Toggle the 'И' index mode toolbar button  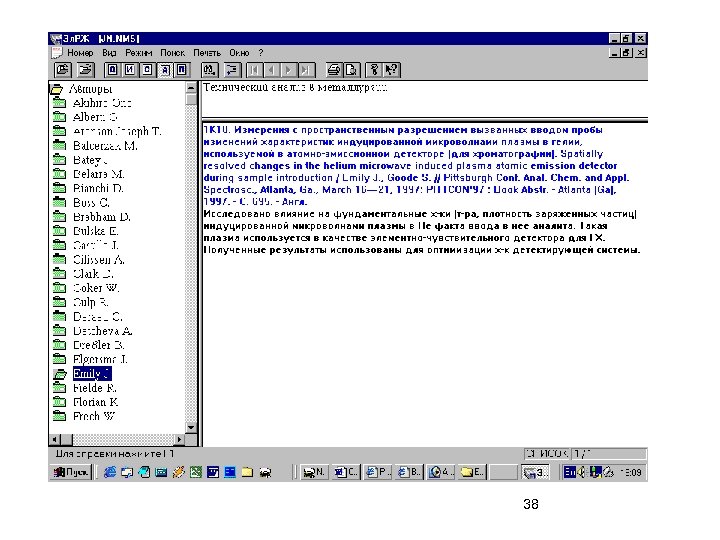click(130, 70)
